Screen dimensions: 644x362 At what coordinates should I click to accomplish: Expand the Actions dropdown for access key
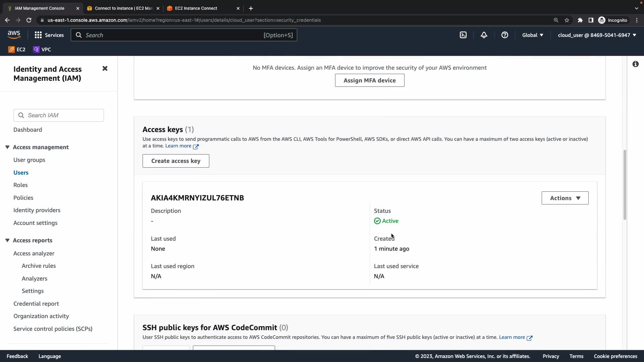pos(565,198)
